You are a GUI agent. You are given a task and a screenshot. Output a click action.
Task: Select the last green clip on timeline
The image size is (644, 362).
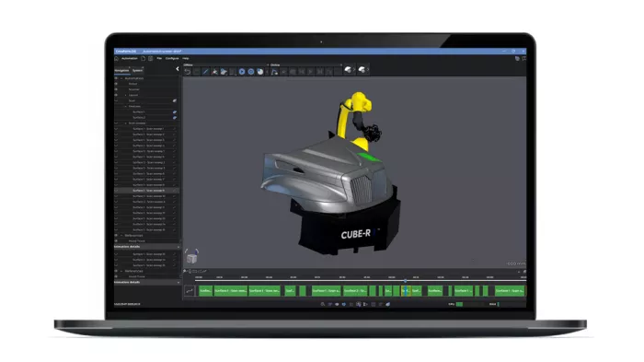pyautogui.click(x=510, y=291)
